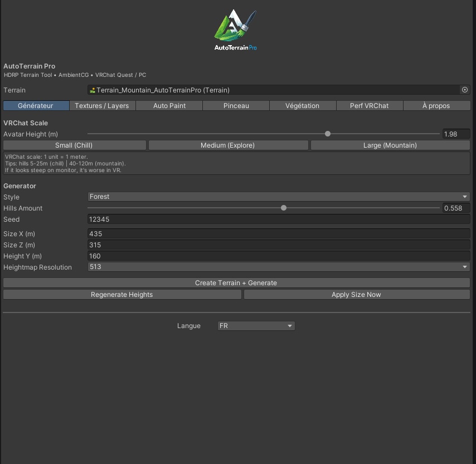Screen dimensions: 476x464
Task: Click the 'AutoTerrain Pro' title text
Action: 30,66
